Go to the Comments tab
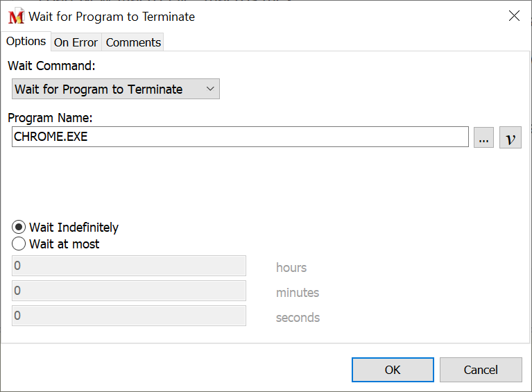This screenshot has height=392, width=532. click(133, 42)
